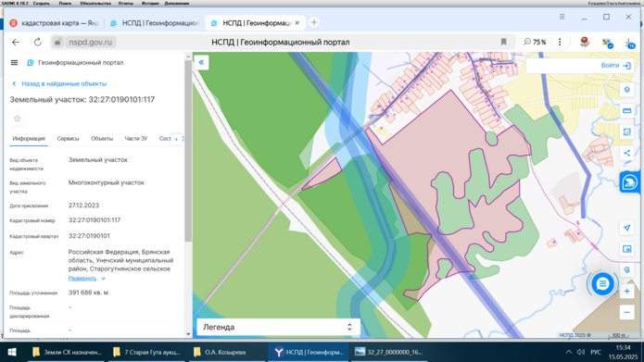Go back to the previous browser page
The height and width of the screenshot is (362, 644).
(x=16, y=42)
